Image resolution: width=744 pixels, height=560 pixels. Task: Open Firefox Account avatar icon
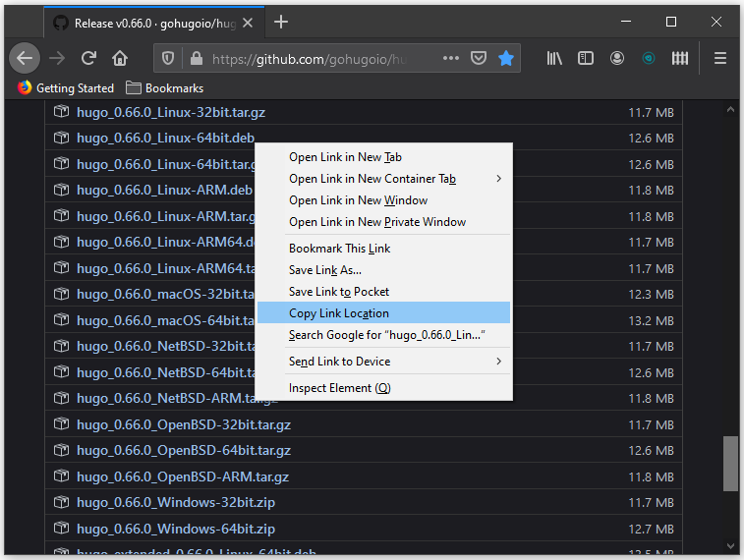[617, 58]
